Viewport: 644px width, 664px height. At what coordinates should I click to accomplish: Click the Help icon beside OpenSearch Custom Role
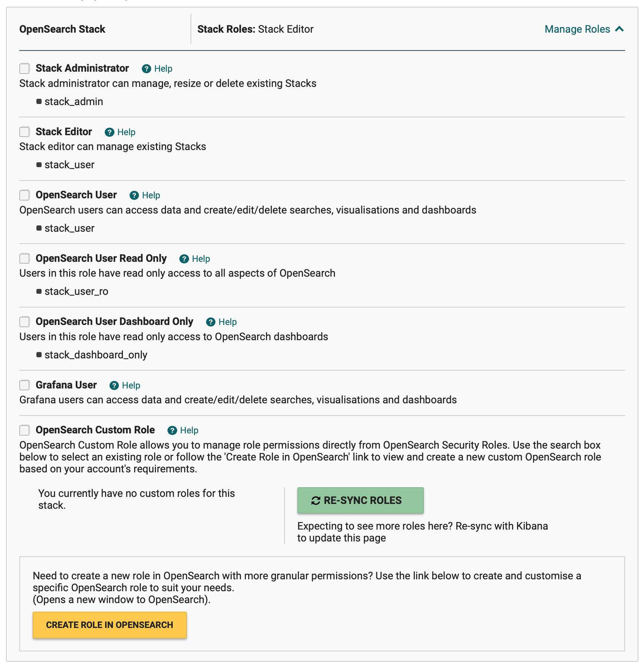point(172,430)
